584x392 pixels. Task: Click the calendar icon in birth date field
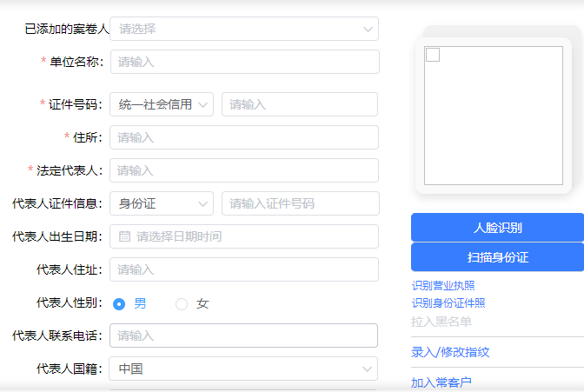tap(124, 236)
